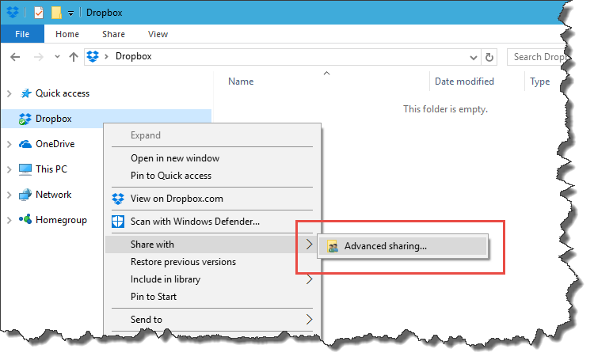Choose Advanced sharing from the submenu
The width and height of the screenshot is (594, 364).
coord(385,246)
